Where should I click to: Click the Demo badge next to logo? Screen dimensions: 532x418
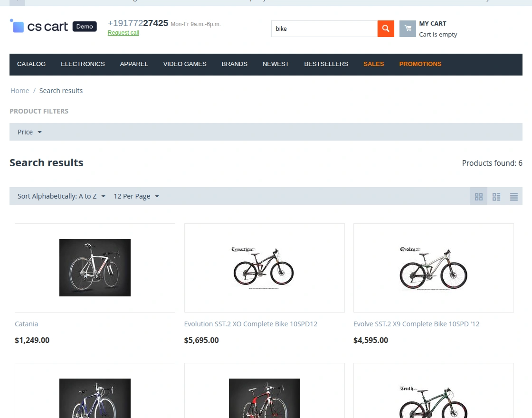pyautogui.click(x=84, y=27)
